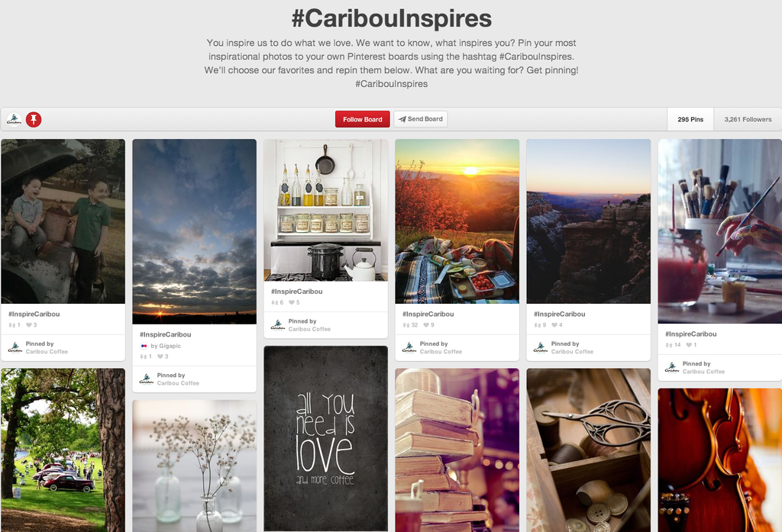This screenshot has height=532, width=782.
Task: Open the 3,261 Followers tab
Action: click(748, 120)
